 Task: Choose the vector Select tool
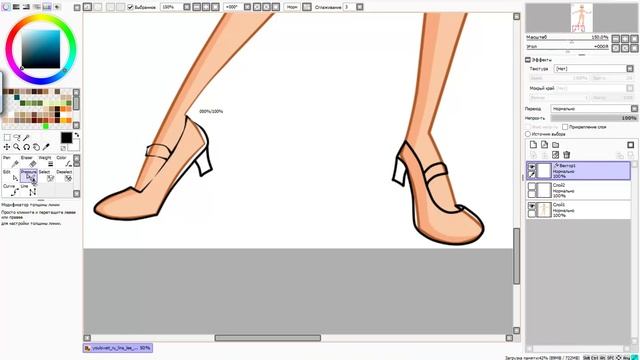47,176
